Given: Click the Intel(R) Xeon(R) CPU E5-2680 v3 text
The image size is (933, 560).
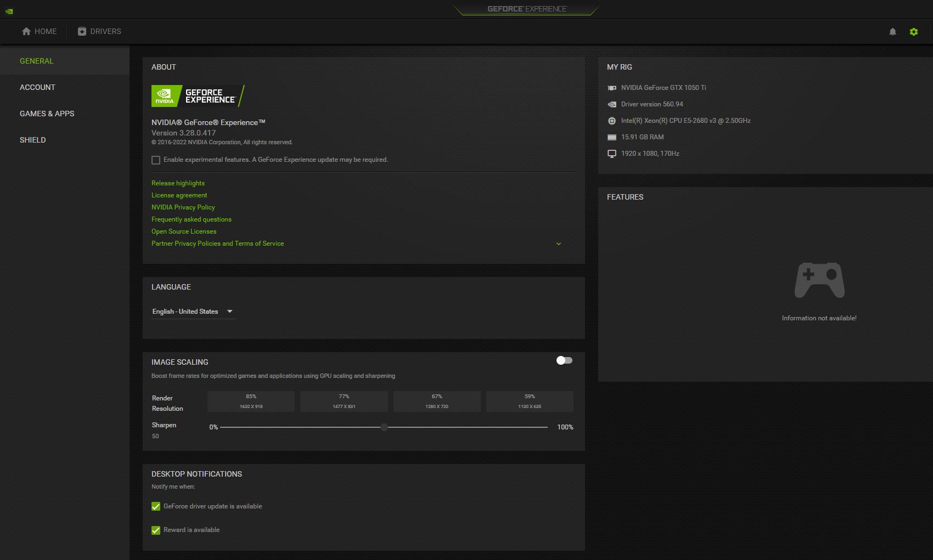Looking at the screenshot, I should [x=686, y=121].
